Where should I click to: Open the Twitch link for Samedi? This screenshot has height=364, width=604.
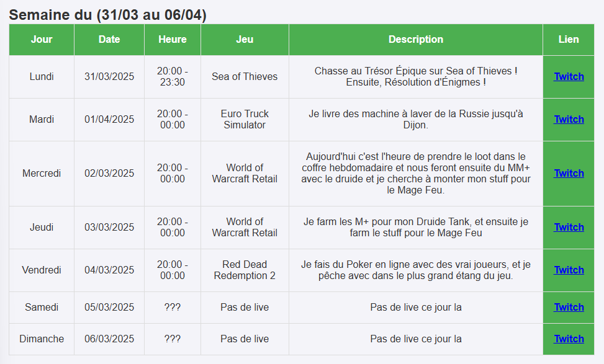coord(569,308)
